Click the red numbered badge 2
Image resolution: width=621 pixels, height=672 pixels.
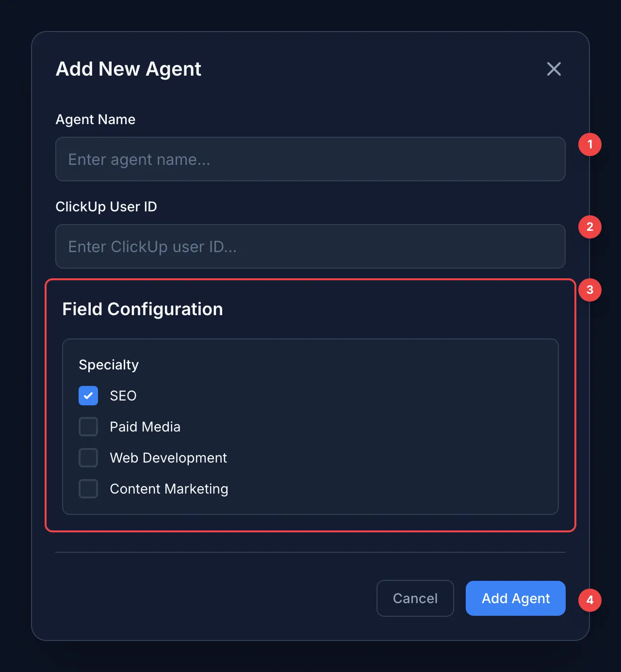pos(589,226)
